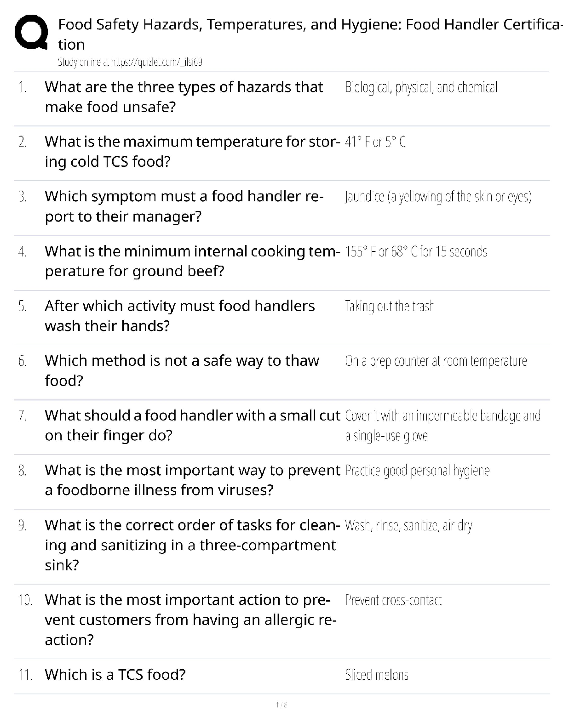563x728 pixels.
Task: Click the 'Sliced melons' answer
Action: (x=377, y=675)
